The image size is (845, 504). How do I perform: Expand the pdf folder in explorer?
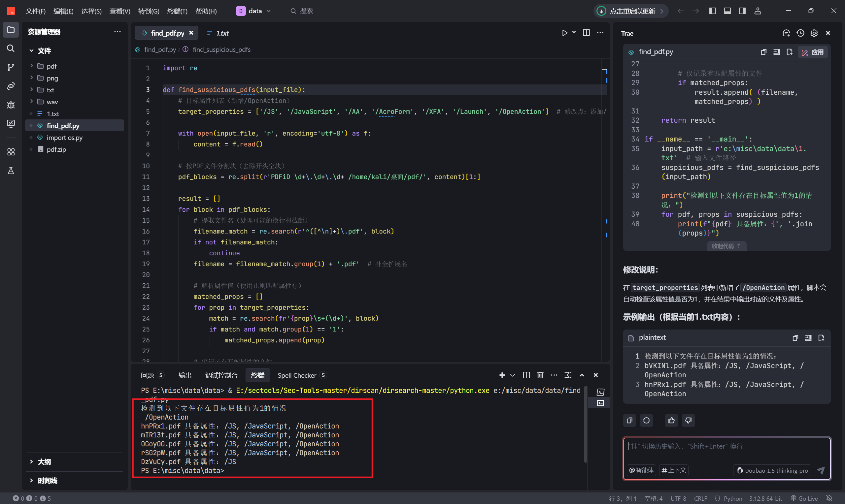[51, 66]
